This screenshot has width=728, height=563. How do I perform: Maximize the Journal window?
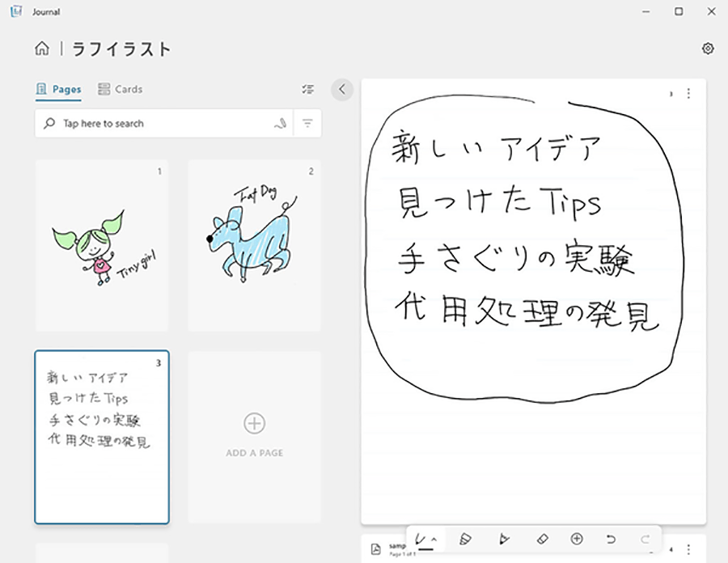[679, 11]
